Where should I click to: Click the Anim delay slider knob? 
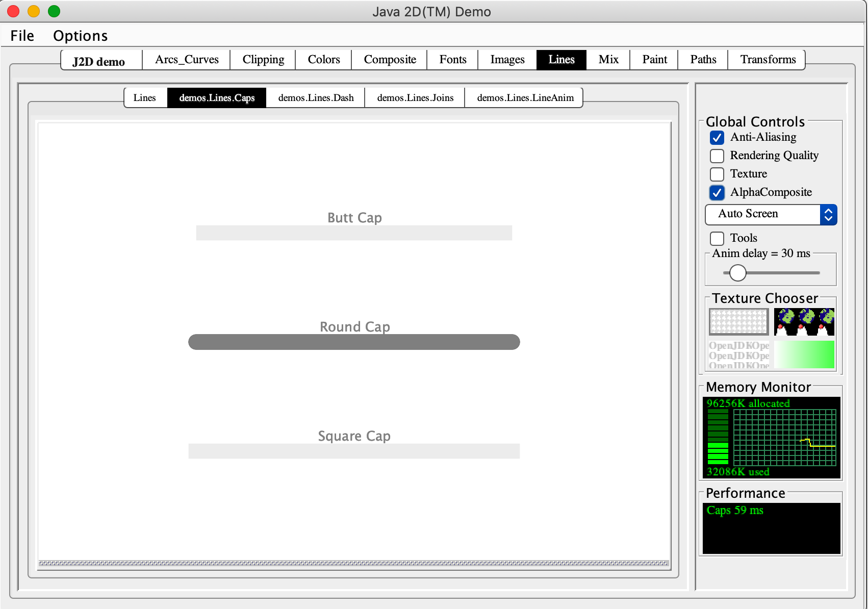pos(737,273)
